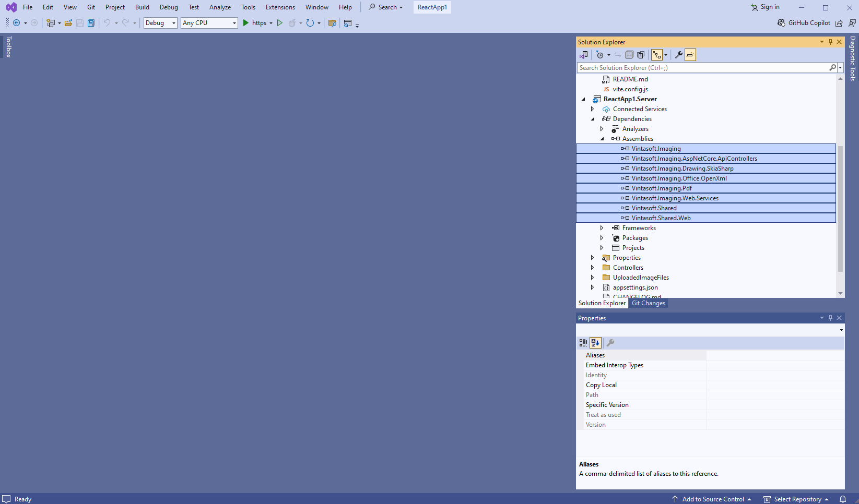
Task: Expand the Controllers folder node
Action: click(x=592, y=268)
